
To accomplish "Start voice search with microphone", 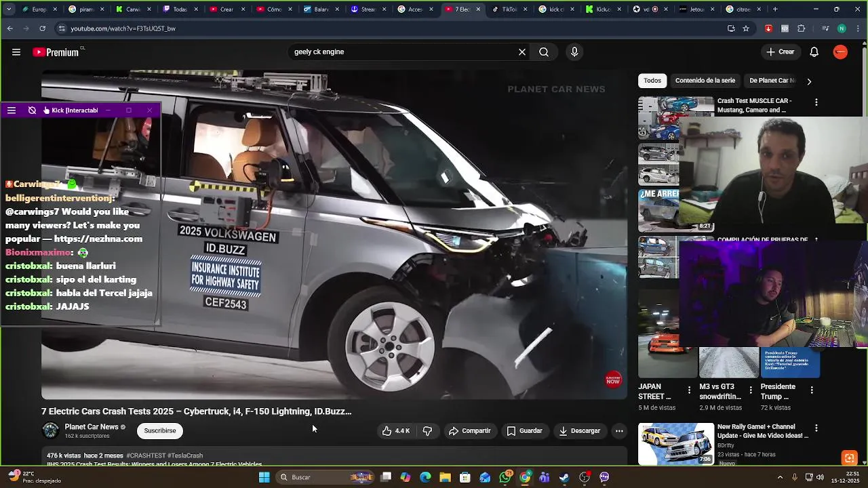I will click(x=574, y=52).
